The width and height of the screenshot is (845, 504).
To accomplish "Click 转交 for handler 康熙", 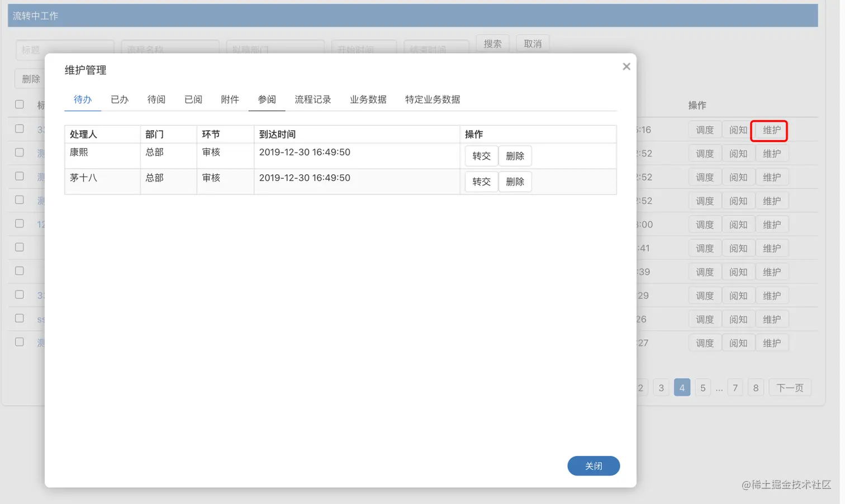I will click(x=481, y=156).
